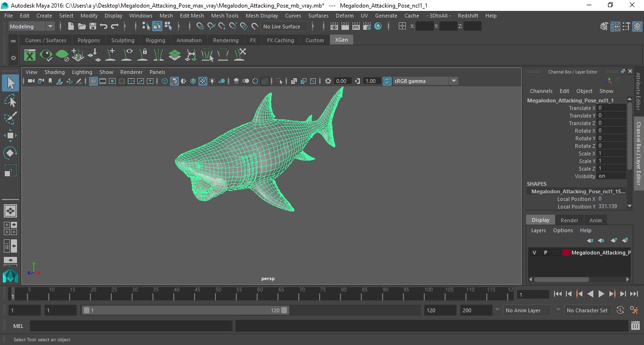Switch to the Rigging shelf tab
Image resolution: width=644 pixels, height=345 pixels.
point(155,40)
